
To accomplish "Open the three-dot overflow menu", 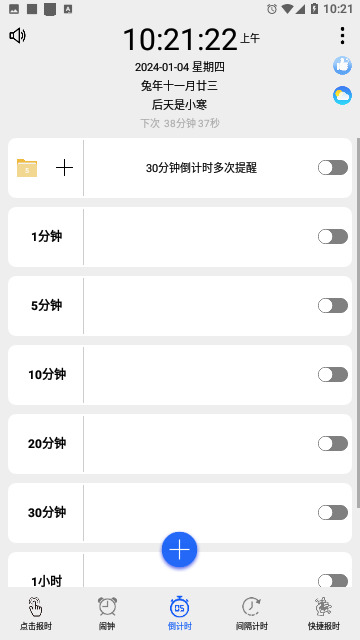I will 342,36.
